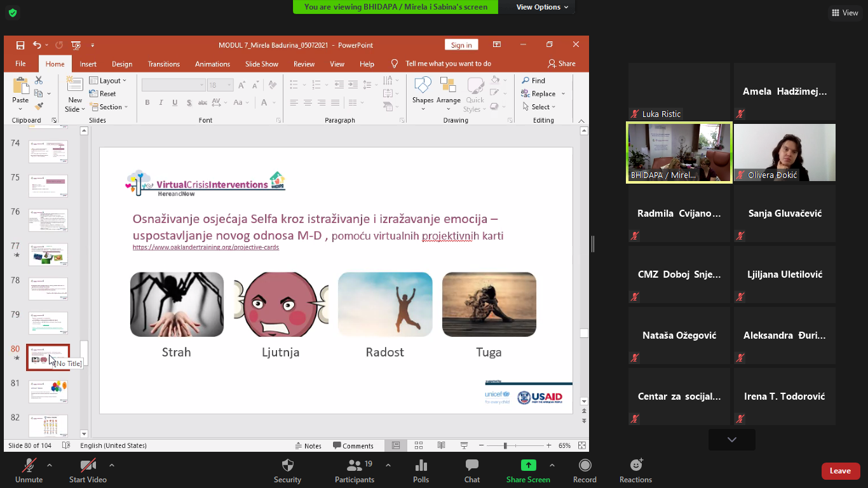Select slide 81 thumbnail
The width and height of the screenshot is (868, 488).
(x=48, y=391)
